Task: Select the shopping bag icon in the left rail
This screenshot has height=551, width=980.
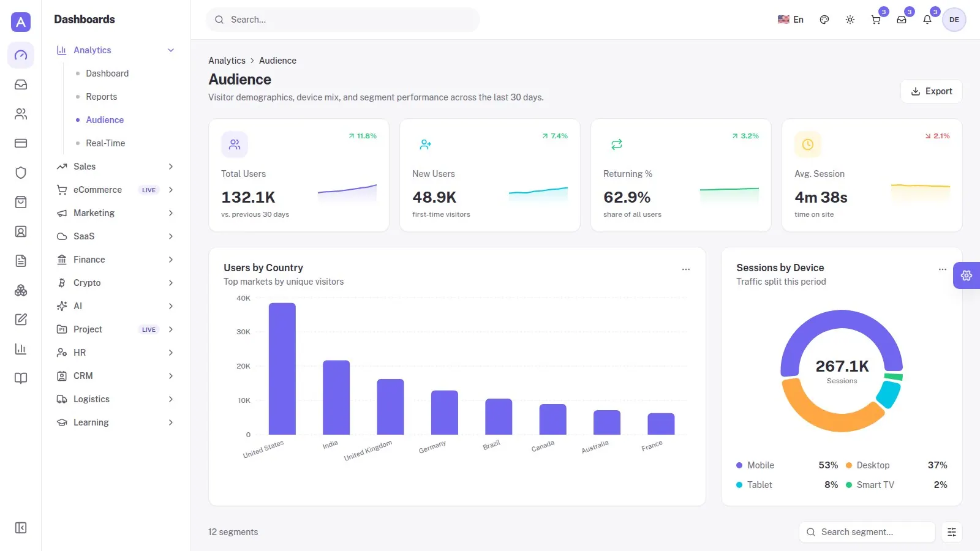Action: [x=21, y=202]
